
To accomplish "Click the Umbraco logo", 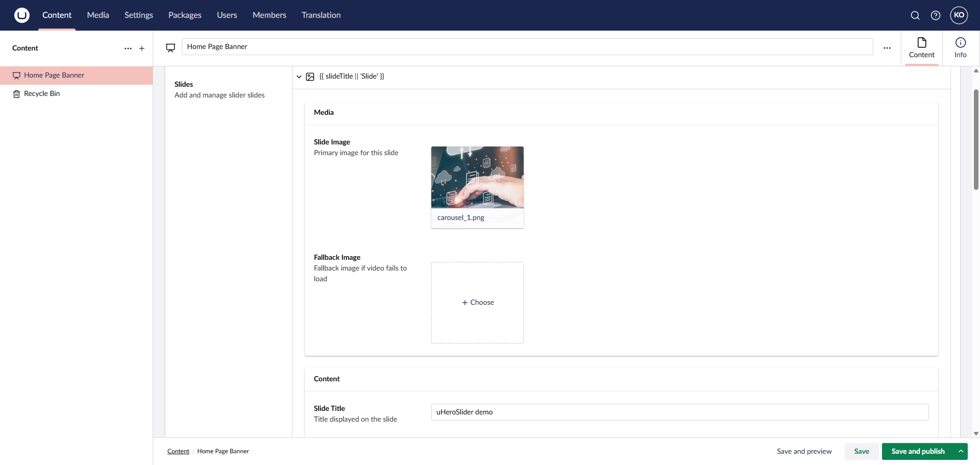I will 21,15.
